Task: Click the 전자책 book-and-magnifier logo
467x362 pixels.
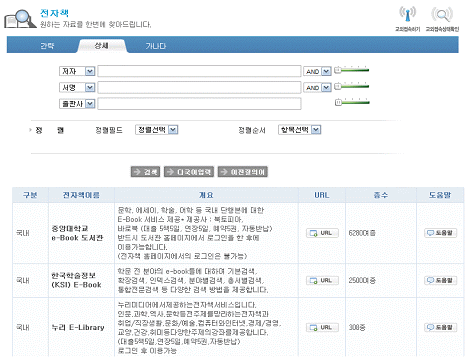Action: click(x=20, y=19)
